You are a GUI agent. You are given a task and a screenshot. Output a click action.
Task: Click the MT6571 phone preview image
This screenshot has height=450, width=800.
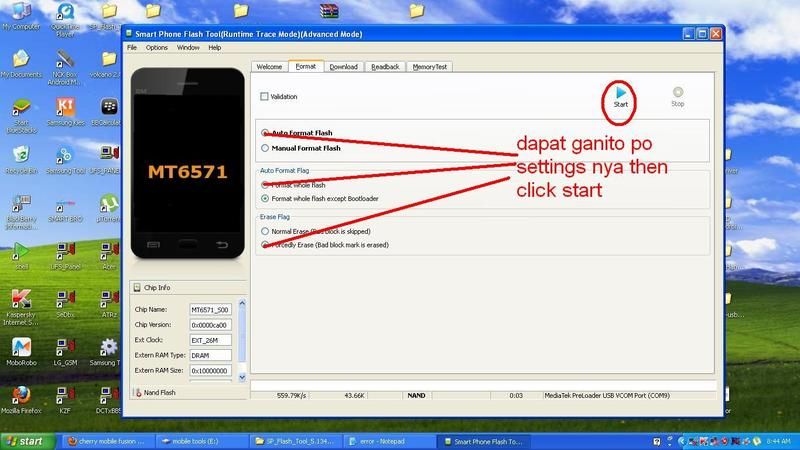tap(188, 163)
